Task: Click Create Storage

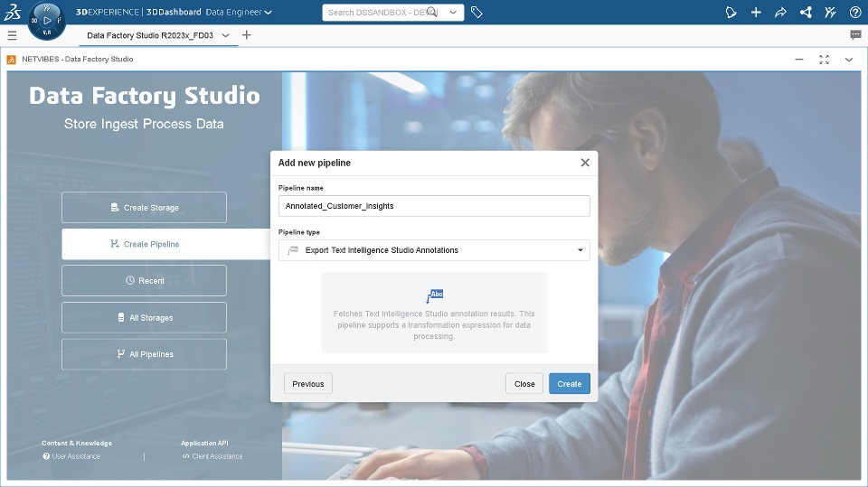Action: click(x=144, y=208)
